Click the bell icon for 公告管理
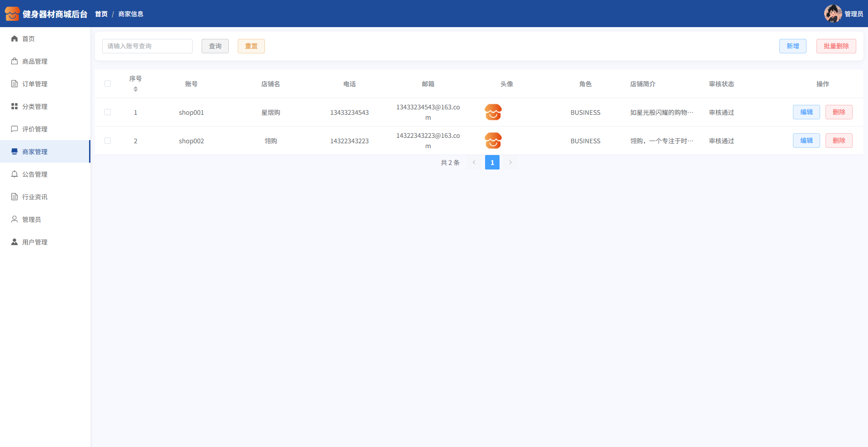The image size is (868, 447). click(14, 174)
